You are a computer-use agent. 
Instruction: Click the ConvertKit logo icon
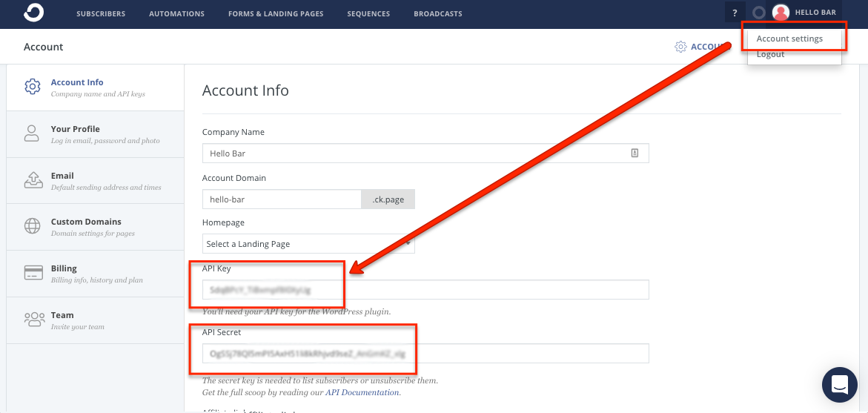point(34,12)
